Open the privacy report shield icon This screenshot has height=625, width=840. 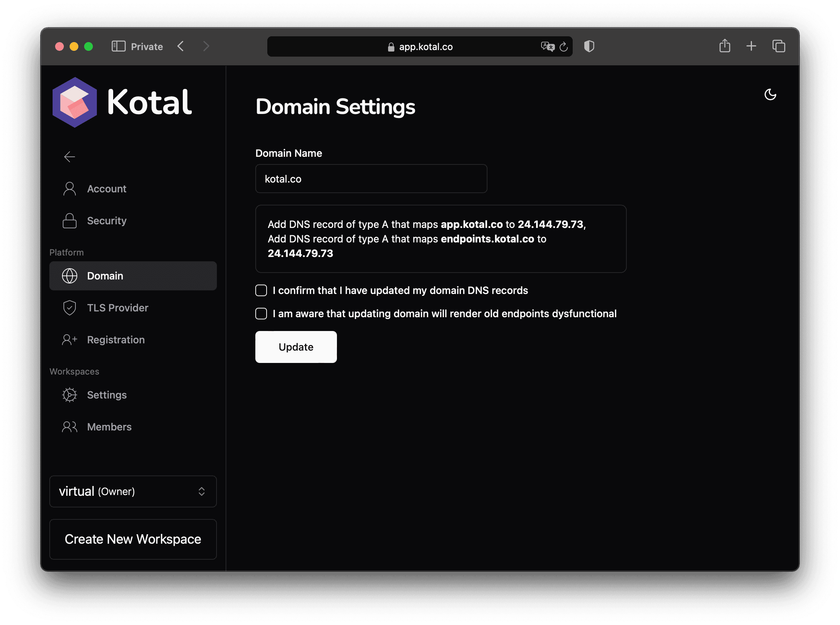tap(589, 46)
